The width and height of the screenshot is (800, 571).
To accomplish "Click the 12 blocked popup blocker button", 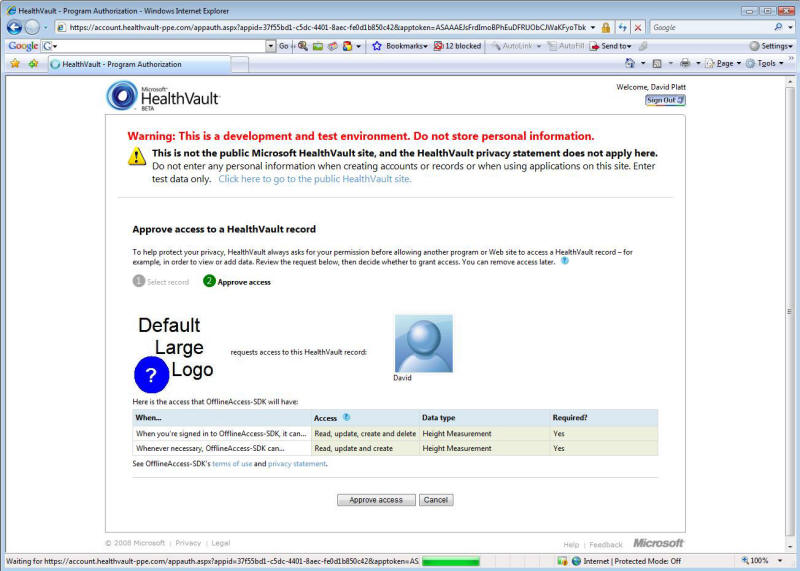I will (457, 46).
